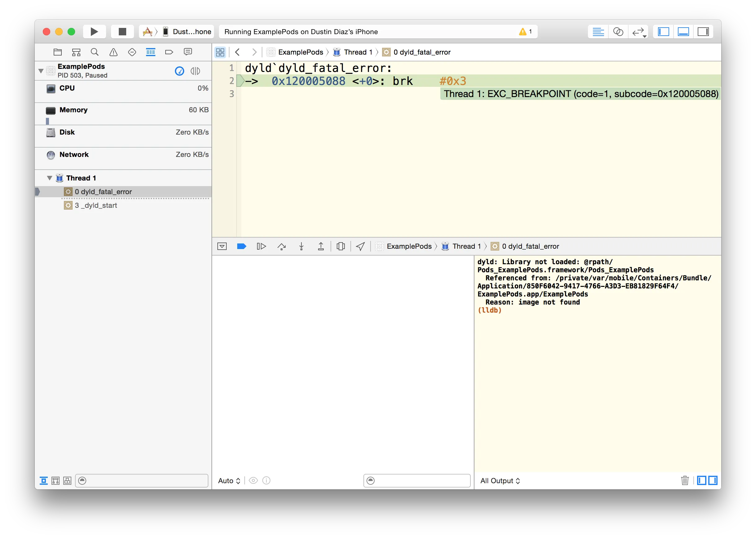Hide the debug area with arrow button
Image resolution: width=756 pixels, height=539 pixels.
tap(222, 246)
